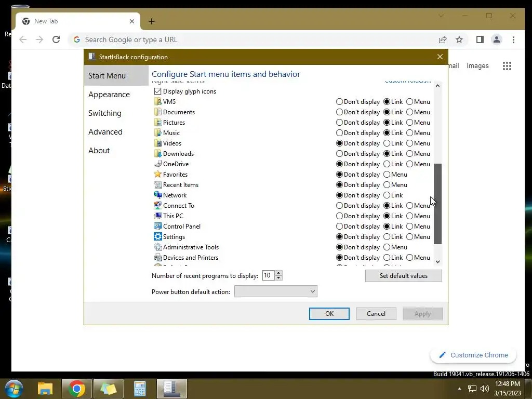Viewport: 532px width, 399px height.
Task: Click the VM5 folder icon
Action: (157, 101)
